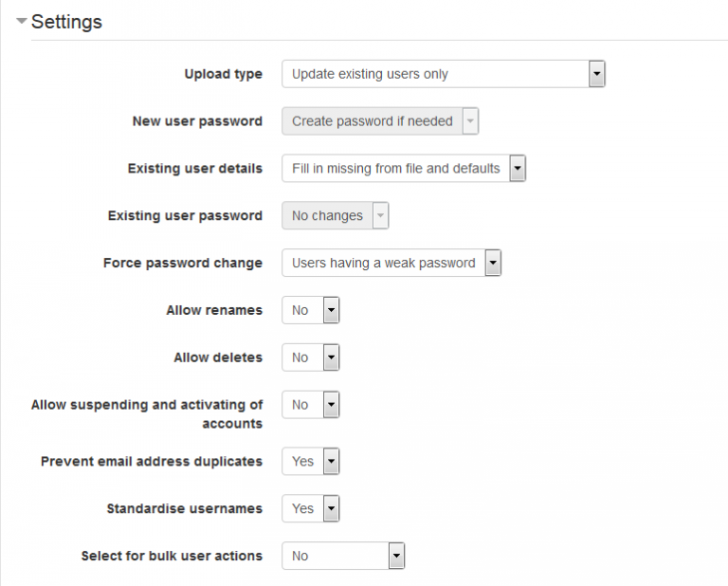This screenshot has height=586, width=728.
Task: Open the Allow renames dropdown
Action: coord(310,310)
